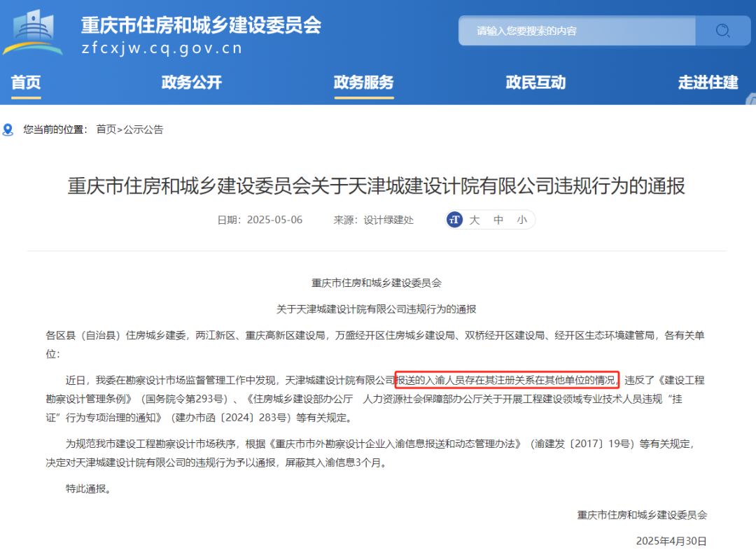Viewport: 756px width, 557px height.
Task: Click the large article headline about 天津城建设计院
Action: (x=377, y=186)
